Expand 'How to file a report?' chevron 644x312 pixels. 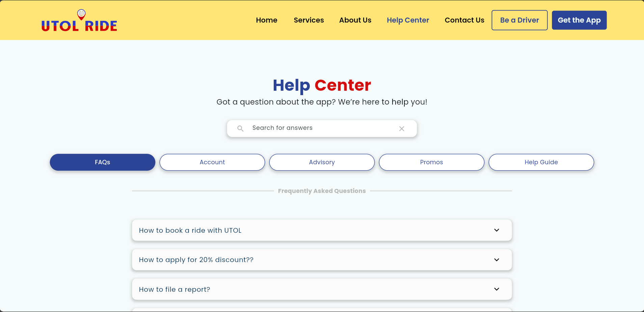(x=497, y=289)
